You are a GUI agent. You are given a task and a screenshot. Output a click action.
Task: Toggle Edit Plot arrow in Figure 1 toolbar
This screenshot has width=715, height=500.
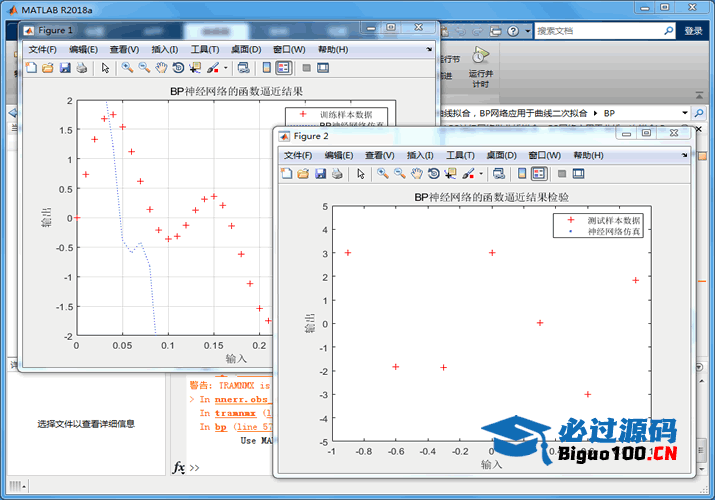(105, 68)
